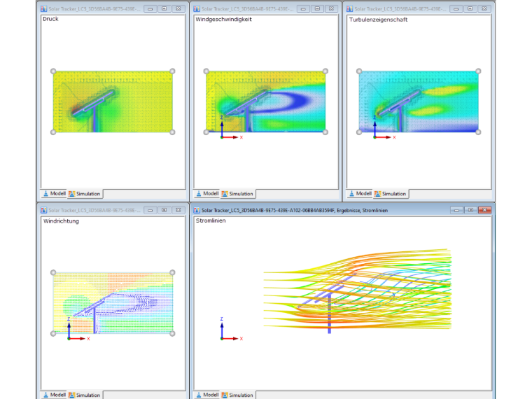
Task: Open Modell tab in Windrichtung window
Action: (x=55, y=395)
